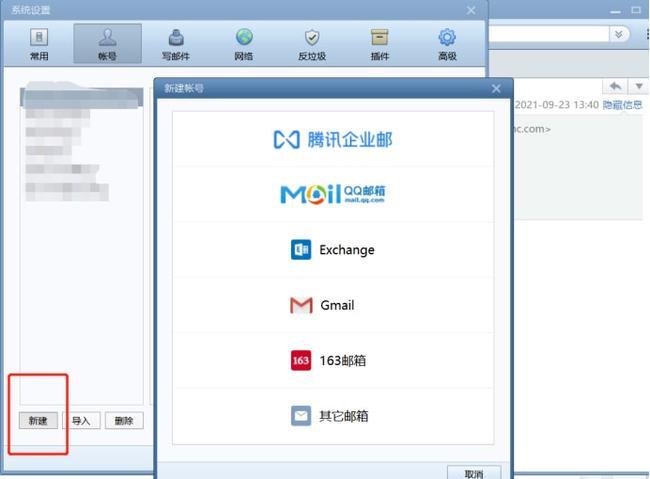Viewport: 650px width, 479px height.
Task: Open the 写邮件 compose settings tab
Action: pyautogui.click(x=176, y=44)
